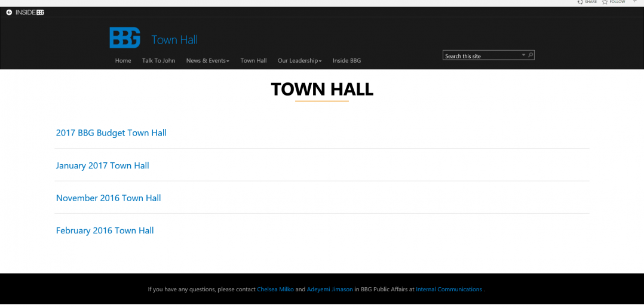Viewport: 644px width, 308px height.
Task: Open the search scope dropdown arrow
Action: coord(524,55)
